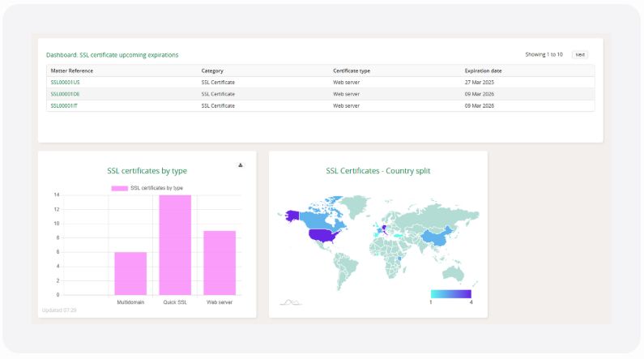Download the SSL certificates by type chart
Viewport: 644px width, 359px height.
241,165
